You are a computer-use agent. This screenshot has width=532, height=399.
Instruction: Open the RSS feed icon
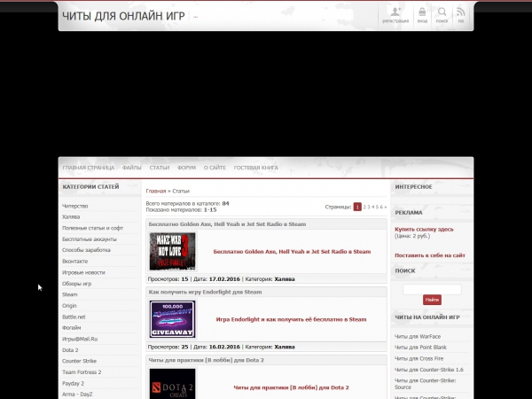[460, 15]
